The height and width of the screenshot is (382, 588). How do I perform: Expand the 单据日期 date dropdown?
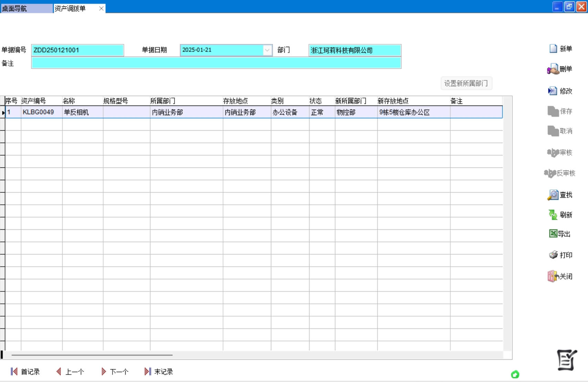(x=267, y=50)
